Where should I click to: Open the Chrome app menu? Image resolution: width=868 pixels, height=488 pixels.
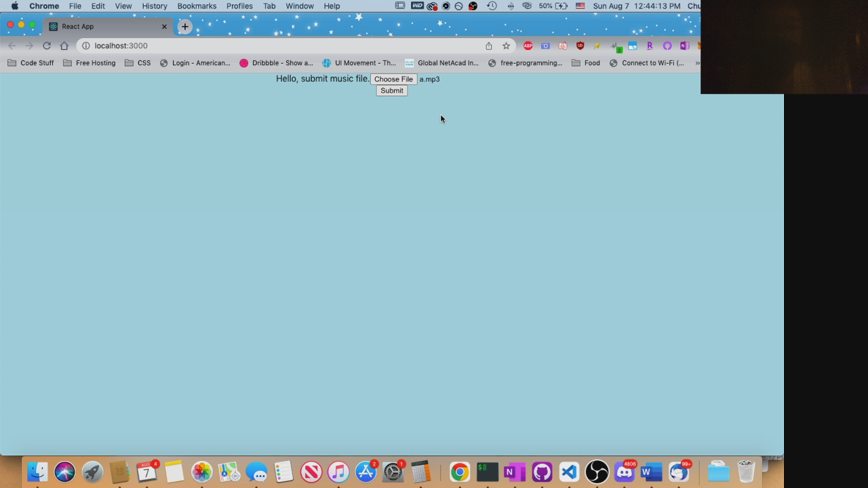click(x=44, y=6)
